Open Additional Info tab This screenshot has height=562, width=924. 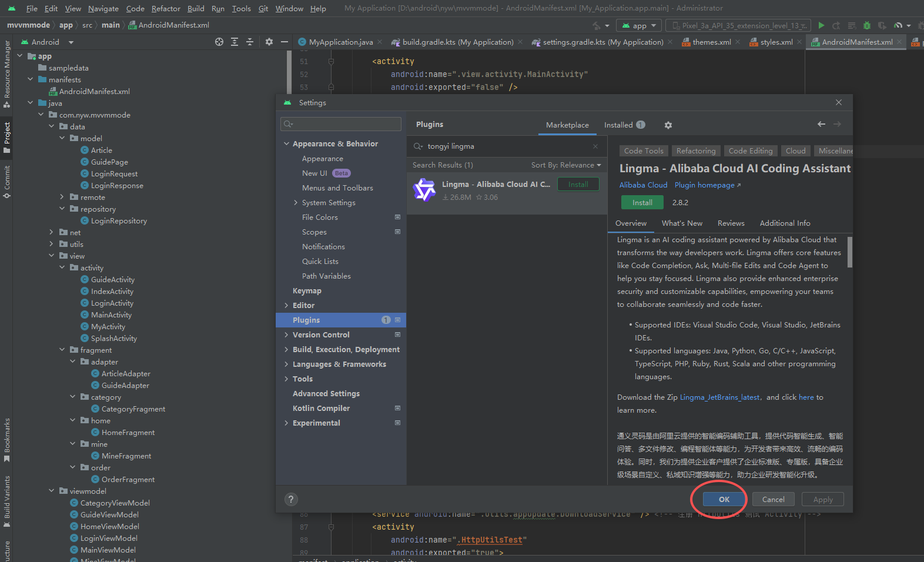tap(785, 223)
